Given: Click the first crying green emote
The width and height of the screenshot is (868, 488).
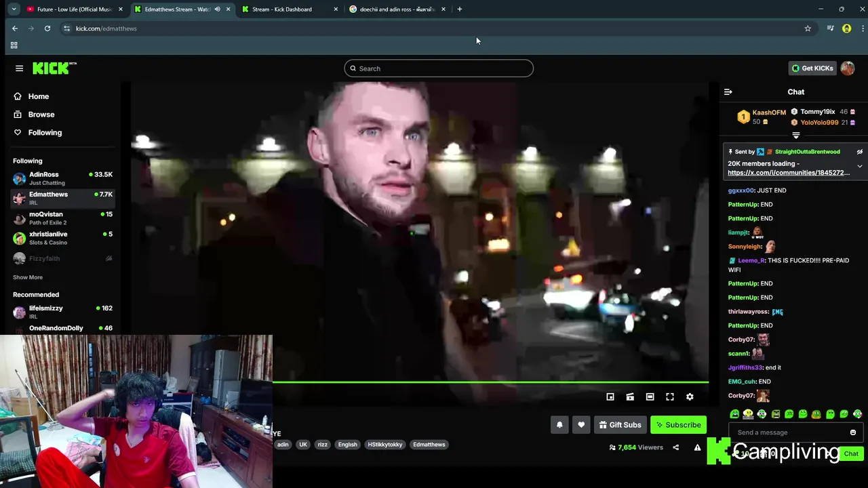Looking at the screenshot, I should tap(734, 414).
